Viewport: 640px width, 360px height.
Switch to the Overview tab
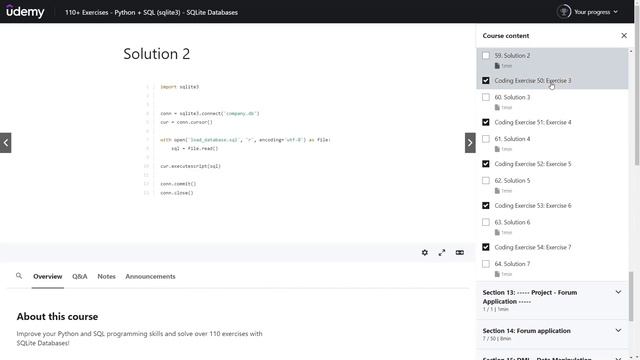pos(48,276)
